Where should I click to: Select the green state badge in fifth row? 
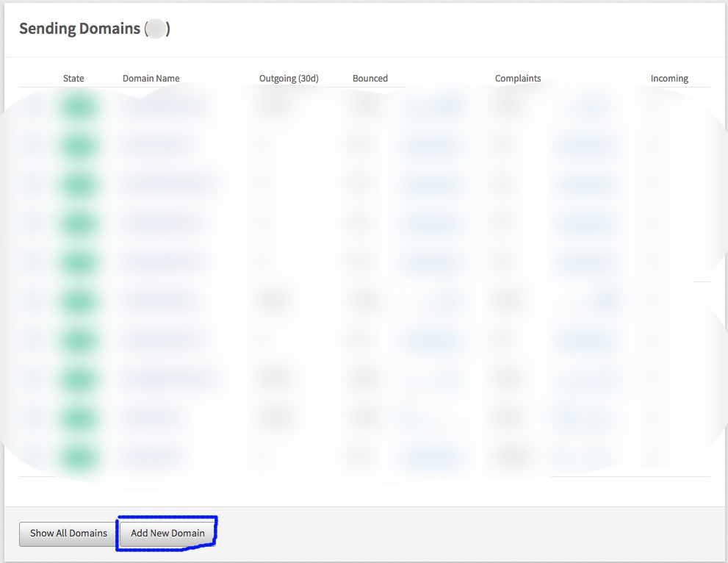[79, 262]
